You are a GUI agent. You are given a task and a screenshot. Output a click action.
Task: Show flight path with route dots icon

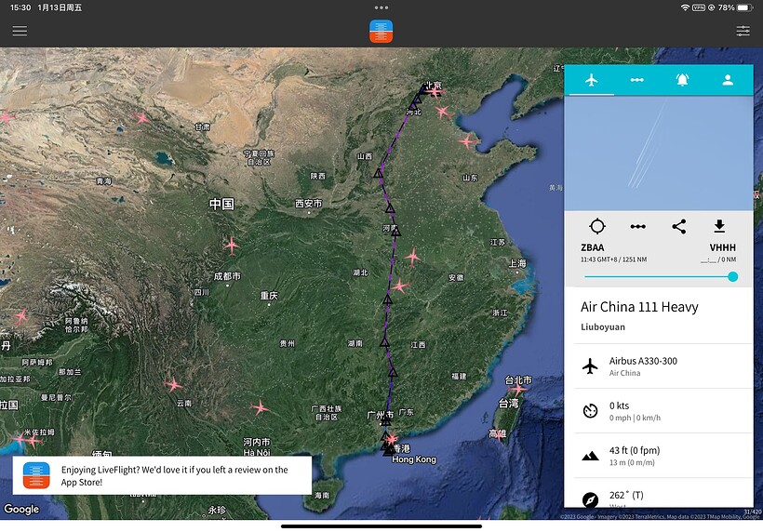click(638, 226)
